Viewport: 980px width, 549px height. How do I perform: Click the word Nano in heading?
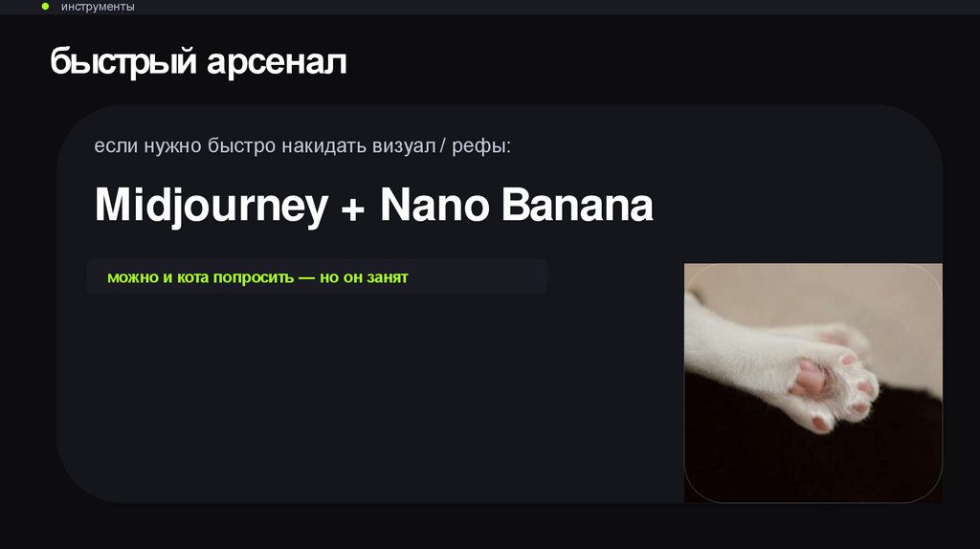tap(434, 205)
